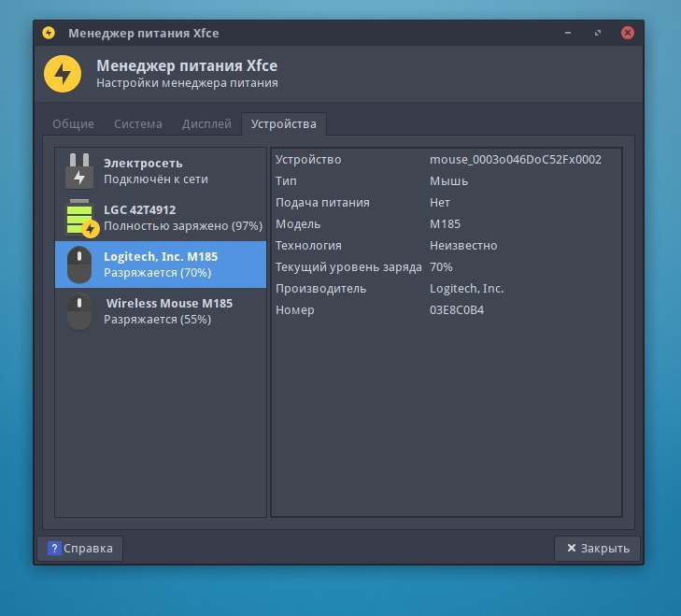This screenshot has height=616, width=681.
Task: Click the mouse icon for Logitech, Inc. M185
Action: click(79, 265)
